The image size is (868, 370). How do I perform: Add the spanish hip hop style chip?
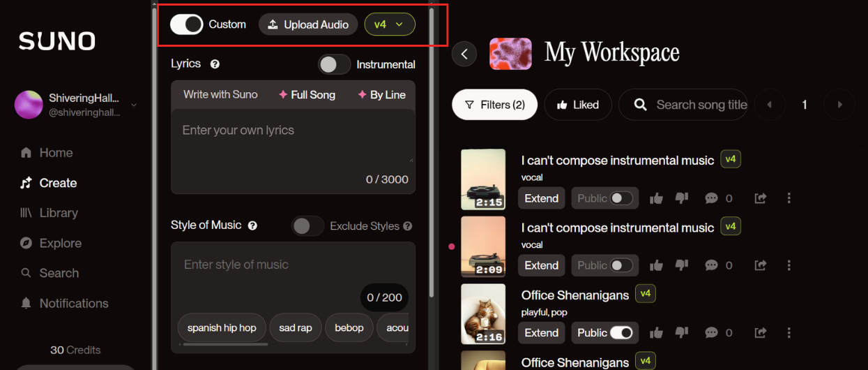click(x=222, y=327)
